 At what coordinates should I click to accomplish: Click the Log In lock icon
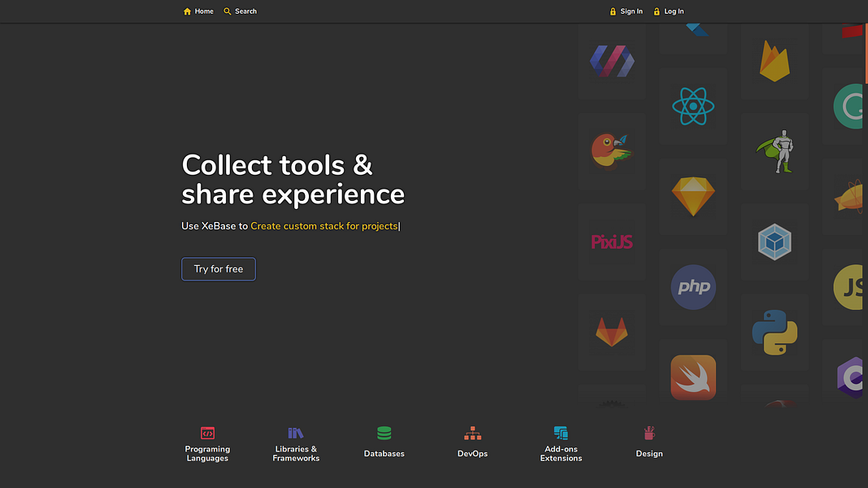(657, 11)
